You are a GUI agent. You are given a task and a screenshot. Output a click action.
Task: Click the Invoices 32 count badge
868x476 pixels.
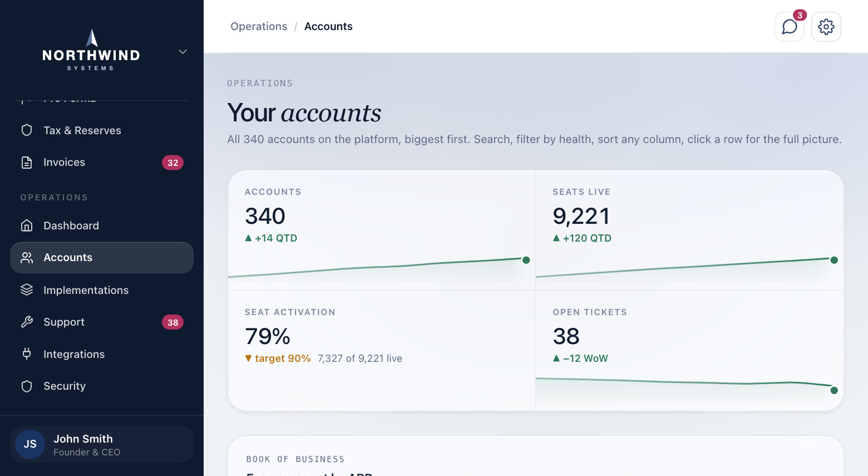coord(172,163)
